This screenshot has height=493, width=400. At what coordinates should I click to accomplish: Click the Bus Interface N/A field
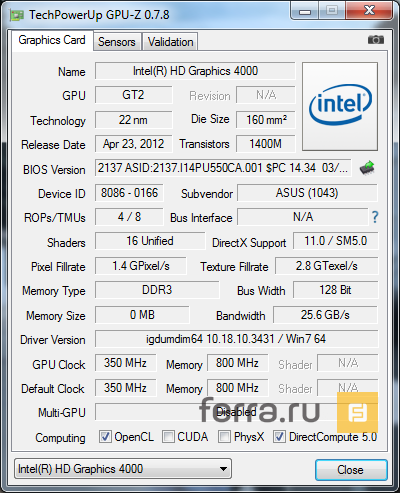(x=303, y=217)
